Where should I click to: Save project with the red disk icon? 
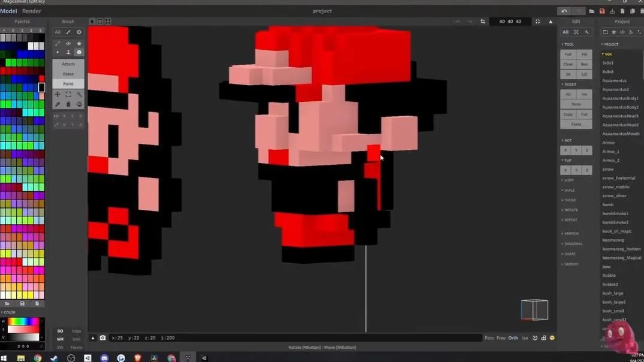click(602, 11)
